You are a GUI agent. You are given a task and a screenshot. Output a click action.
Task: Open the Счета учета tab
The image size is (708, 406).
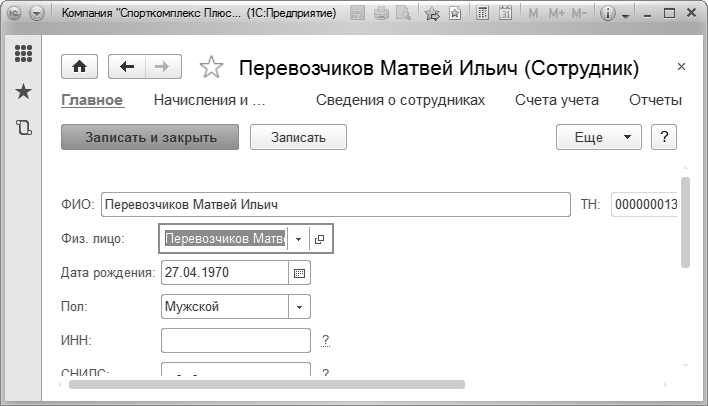557,100
